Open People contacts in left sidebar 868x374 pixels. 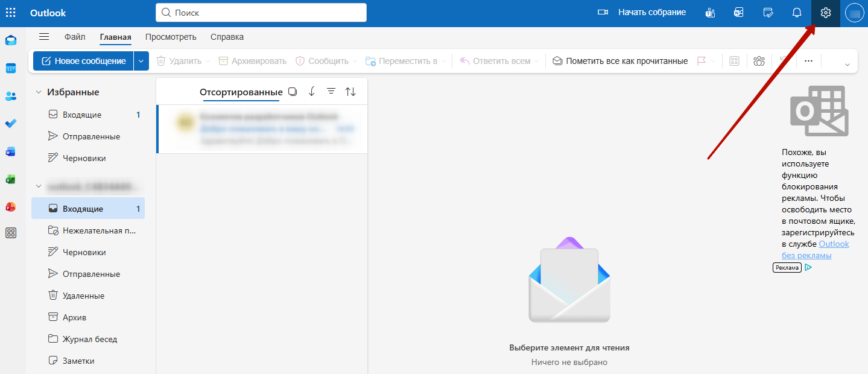click(x=11, y=96)
